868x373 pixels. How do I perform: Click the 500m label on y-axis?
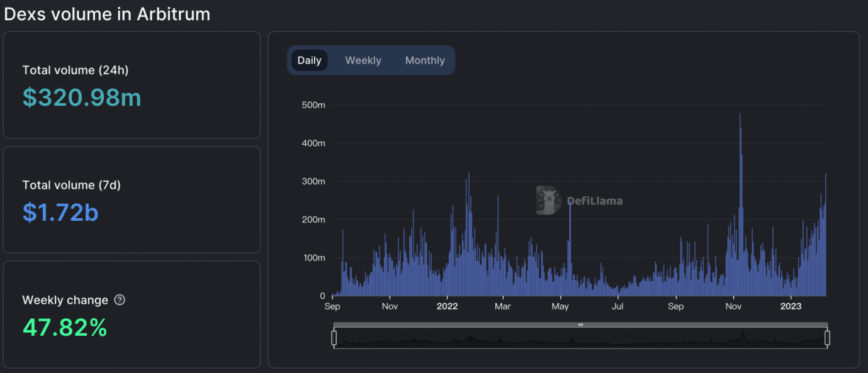(x=313, y=105)
